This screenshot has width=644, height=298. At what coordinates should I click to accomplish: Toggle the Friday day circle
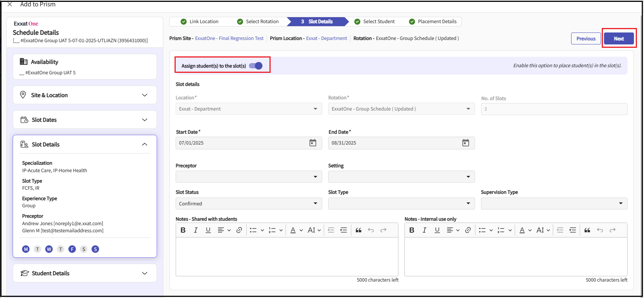[72, 249]
